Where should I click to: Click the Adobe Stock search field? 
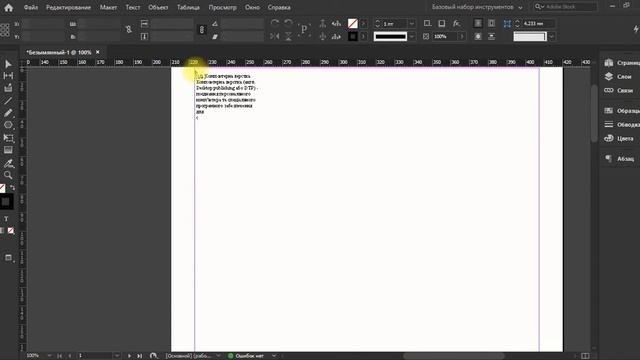click(x=565, y=7)
